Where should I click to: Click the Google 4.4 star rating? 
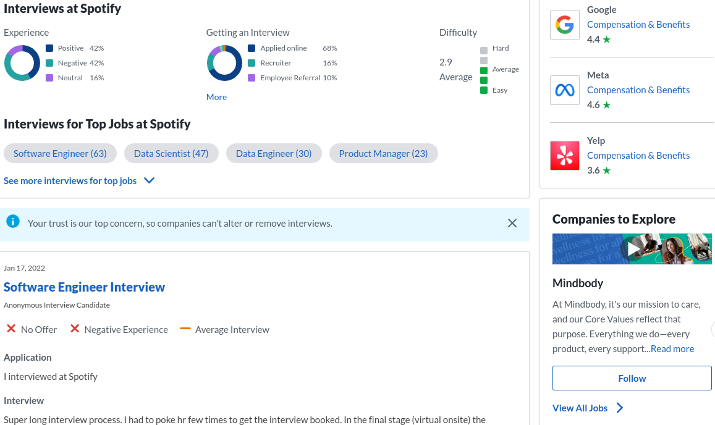599,39
